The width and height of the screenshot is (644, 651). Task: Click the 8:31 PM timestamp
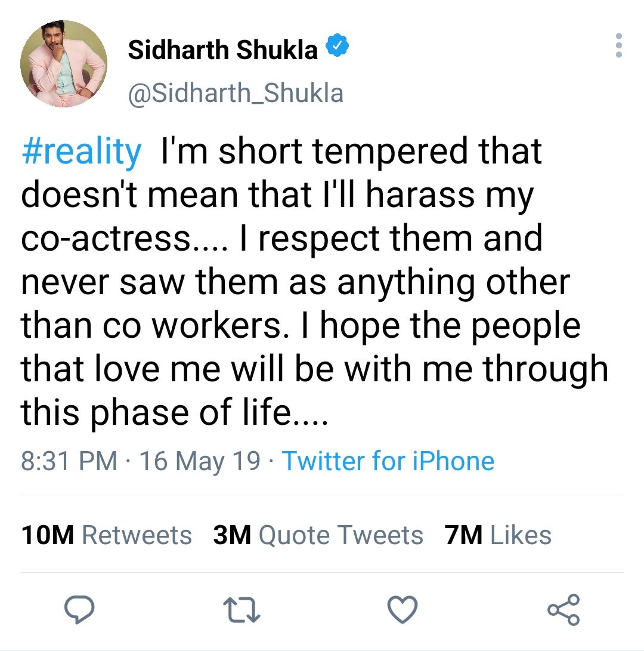[x=69, y=461]
